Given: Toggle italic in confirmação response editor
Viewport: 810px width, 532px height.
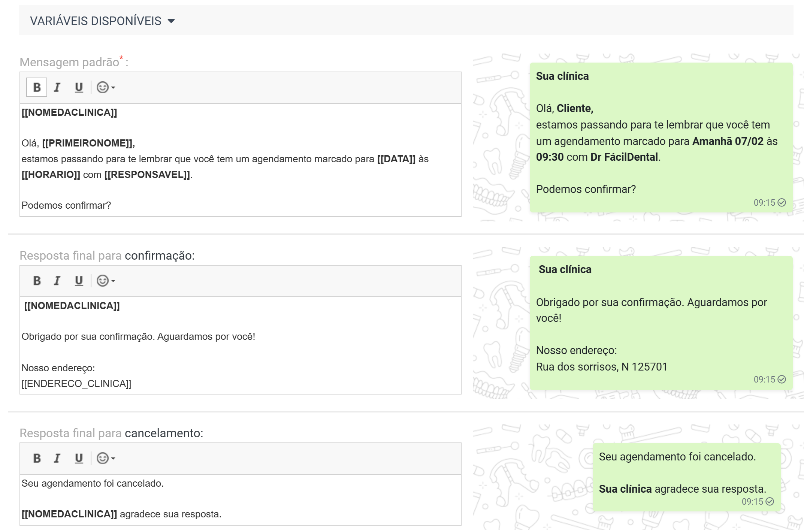Looking at the screenshot, I should point(57,281).
